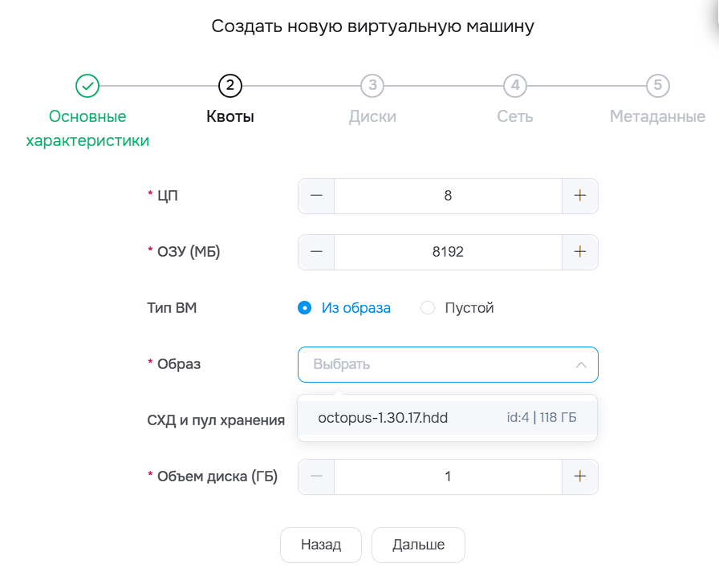Screen dimensions: 719x588
Task: Click minus icon for ОЗУ (МБ)
Action: pos(316,252)
